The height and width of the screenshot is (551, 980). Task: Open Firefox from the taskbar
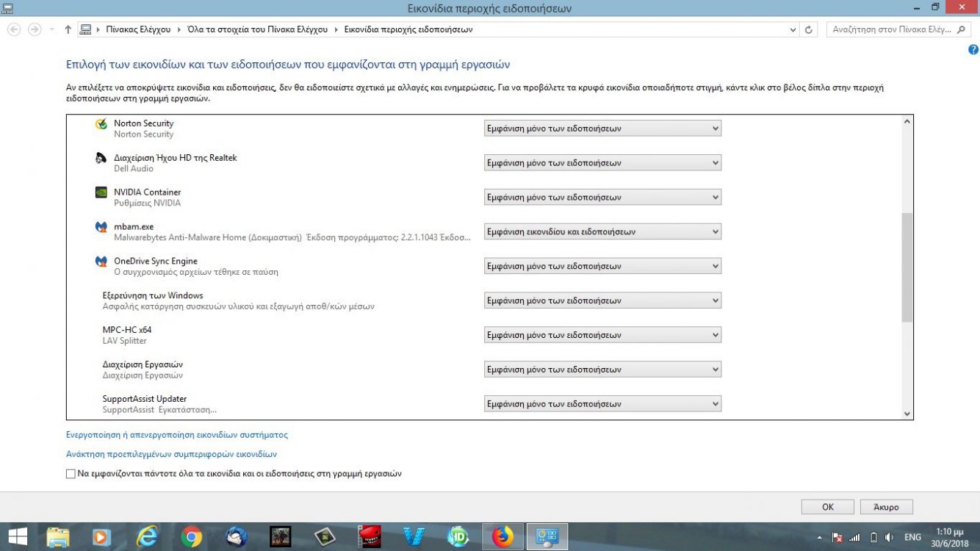click(503, 537)
